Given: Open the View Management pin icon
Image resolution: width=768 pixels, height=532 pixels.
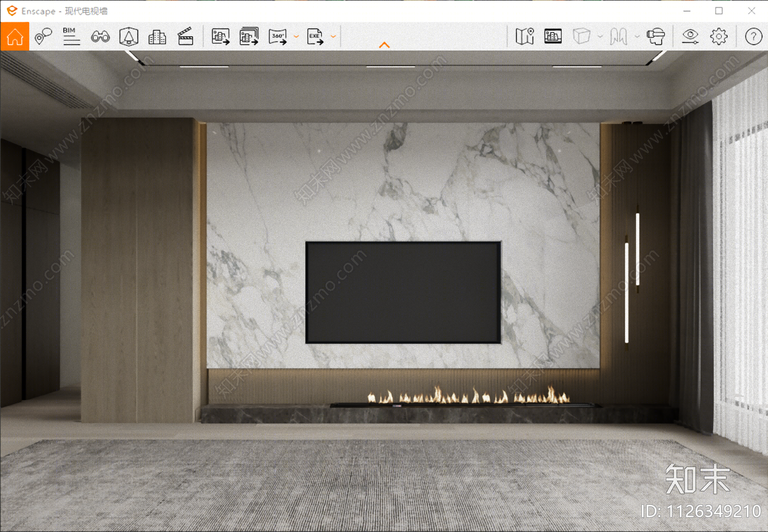Looking at the screenshot, I should pos(43,37).
